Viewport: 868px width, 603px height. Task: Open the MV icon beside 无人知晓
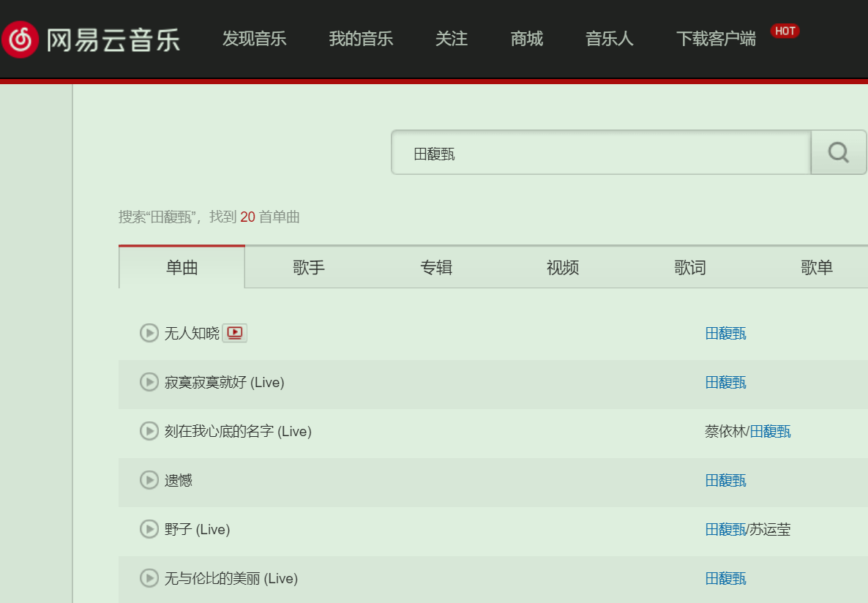coord(234,333)
